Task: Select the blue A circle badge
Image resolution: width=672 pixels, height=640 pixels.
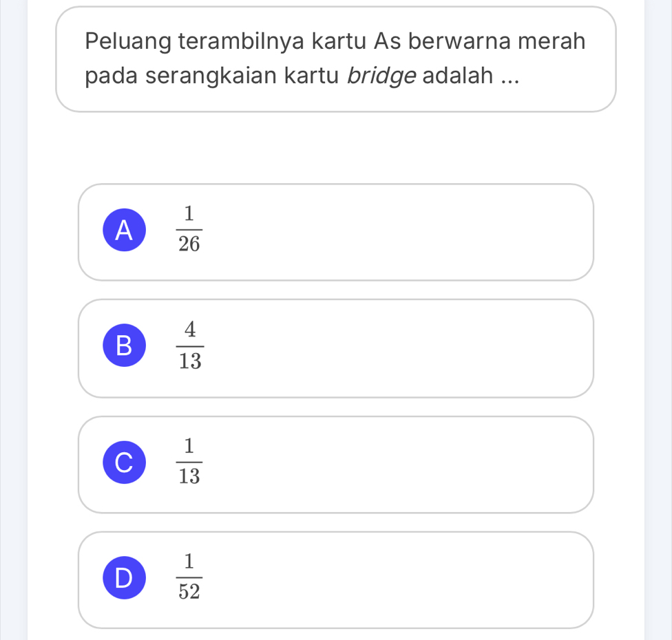Action: (125, 230)
